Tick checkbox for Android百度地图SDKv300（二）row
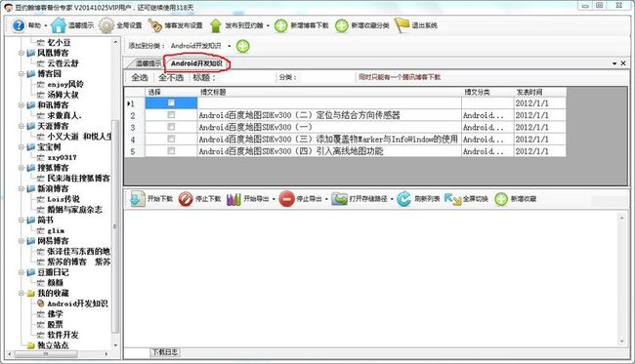The image size is (635, 364). tap(171, 115)
